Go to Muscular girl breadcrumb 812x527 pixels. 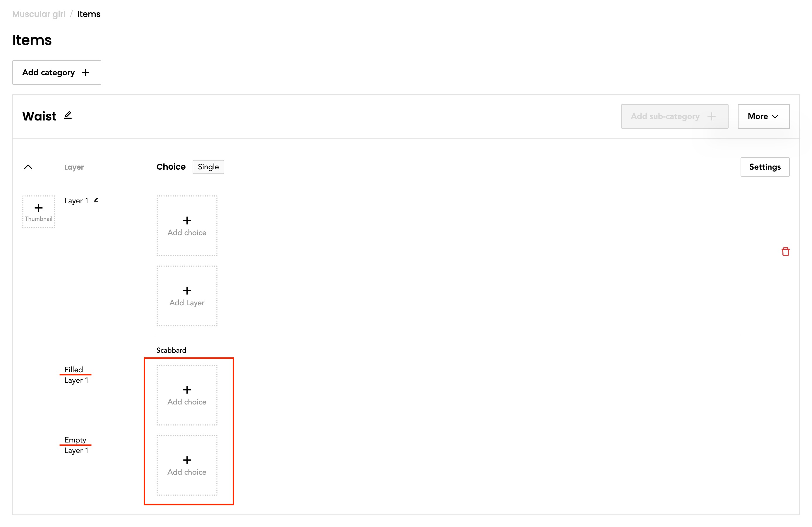click(39, 14)
